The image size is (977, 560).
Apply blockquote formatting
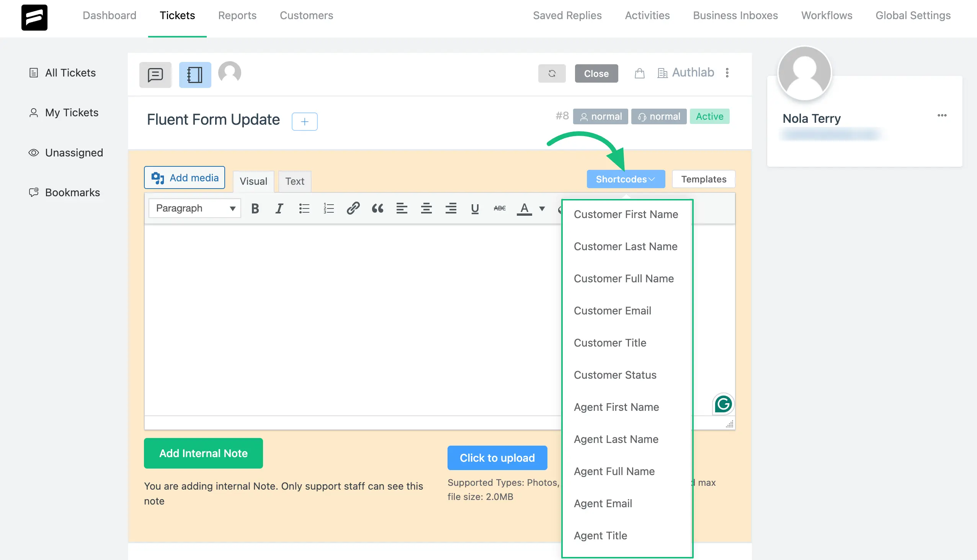coord(377,208)
